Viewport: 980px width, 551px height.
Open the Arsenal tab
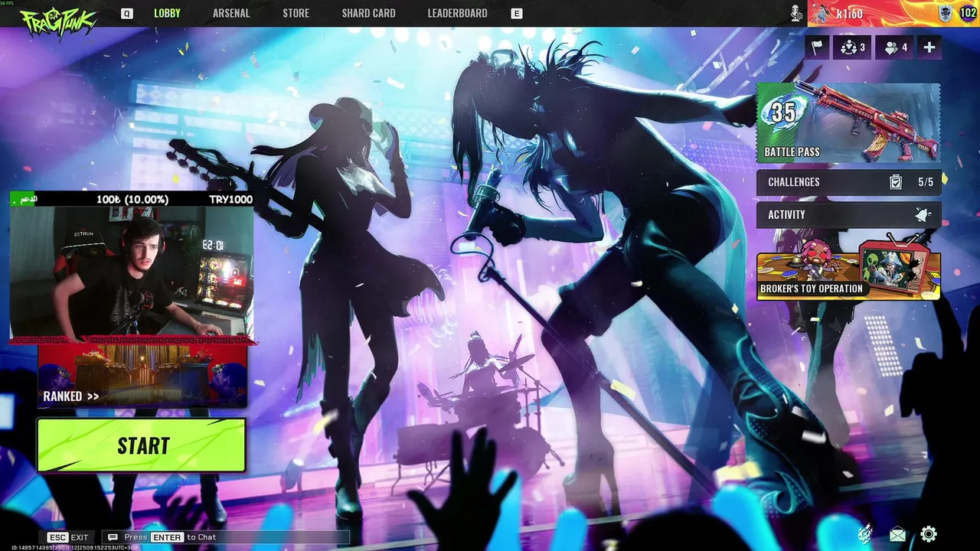231,13
